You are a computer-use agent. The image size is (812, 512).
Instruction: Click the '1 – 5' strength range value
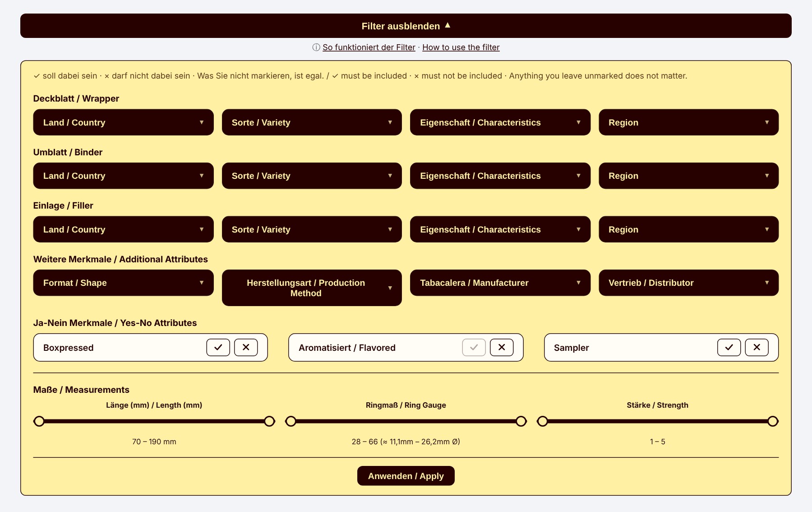[x=657, y=442]
